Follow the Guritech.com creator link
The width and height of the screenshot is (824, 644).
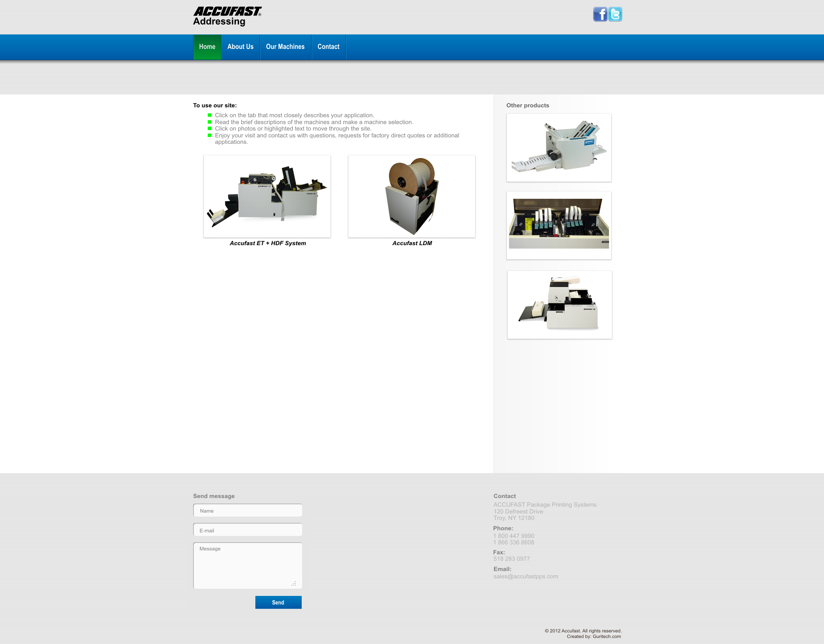[606, 636]
